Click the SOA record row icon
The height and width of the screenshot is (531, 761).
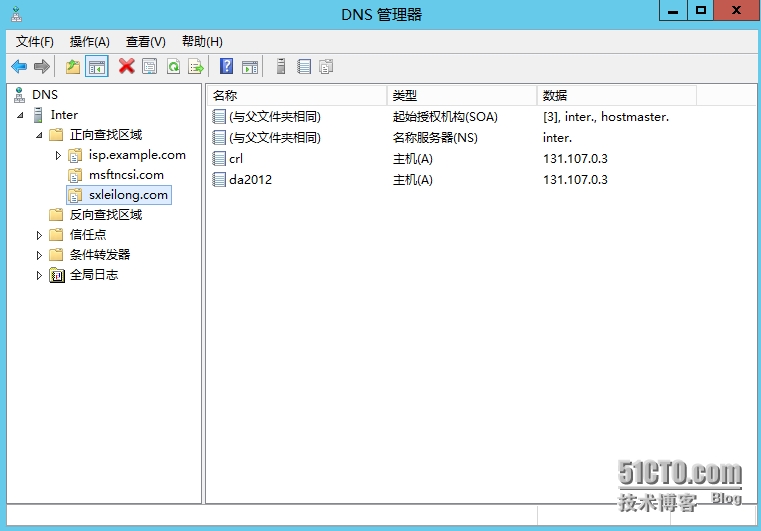[x=219, y=116]
